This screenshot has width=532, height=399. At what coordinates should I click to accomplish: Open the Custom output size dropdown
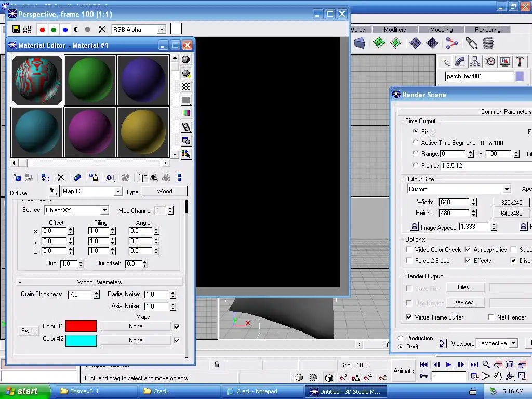[506, 189]
